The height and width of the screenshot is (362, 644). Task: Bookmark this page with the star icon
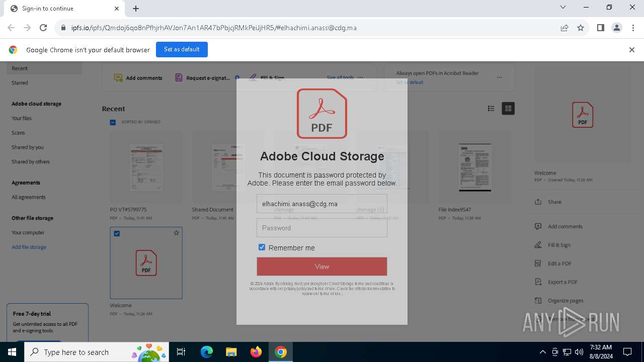coord(581,28)
